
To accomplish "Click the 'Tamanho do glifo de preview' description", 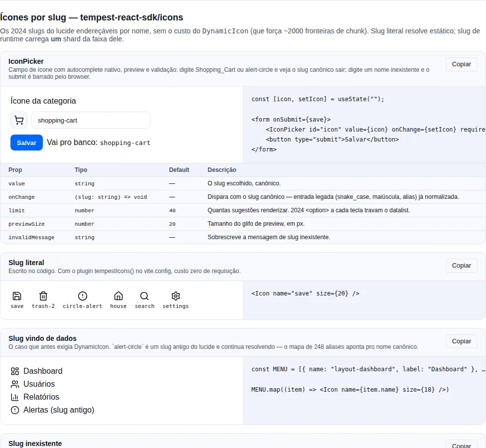I will pos(256,224).
